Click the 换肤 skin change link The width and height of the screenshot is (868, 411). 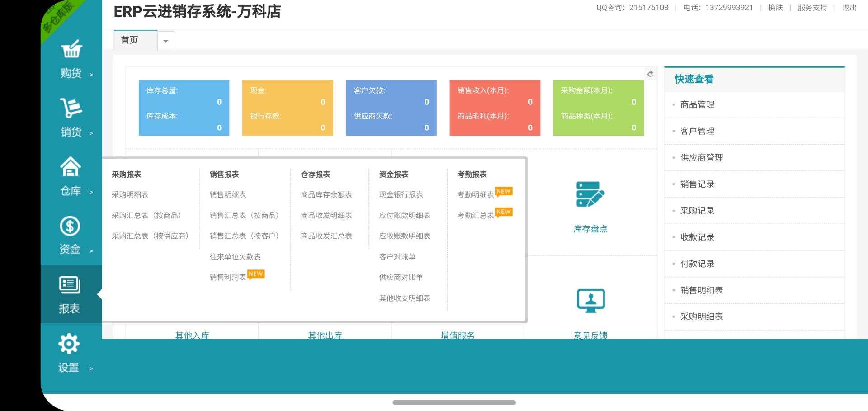click(x=775, y=8)
